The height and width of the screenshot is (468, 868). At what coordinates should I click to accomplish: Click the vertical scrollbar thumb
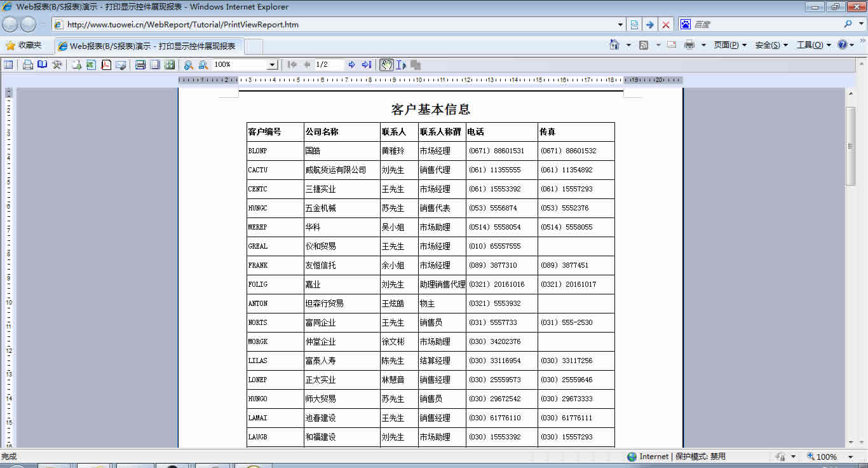(850, 146)
